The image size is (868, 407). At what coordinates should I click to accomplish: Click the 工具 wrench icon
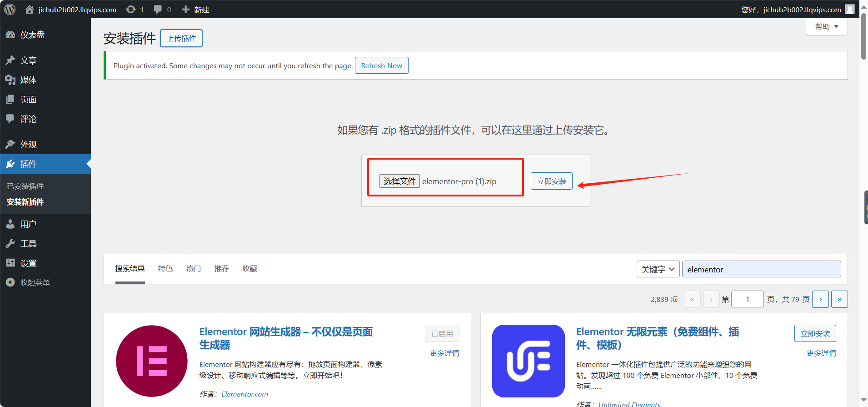tap(10, 243)
